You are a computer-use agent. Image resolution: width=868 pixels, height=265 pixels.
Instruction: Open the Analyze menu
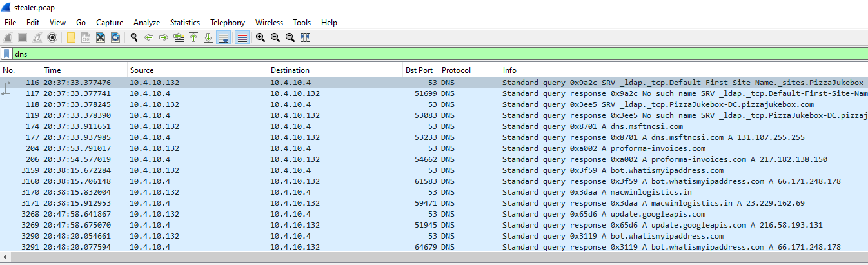pos(146,23)
